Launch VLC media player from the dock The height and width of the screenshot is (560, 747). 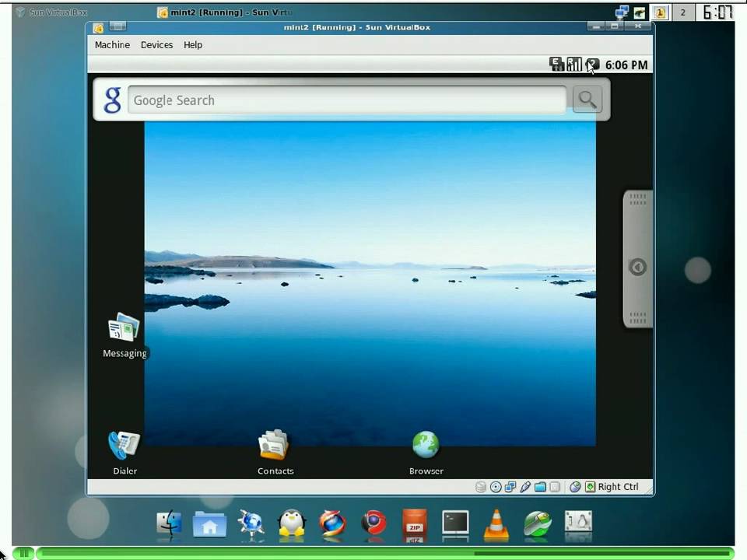[496, 524]
